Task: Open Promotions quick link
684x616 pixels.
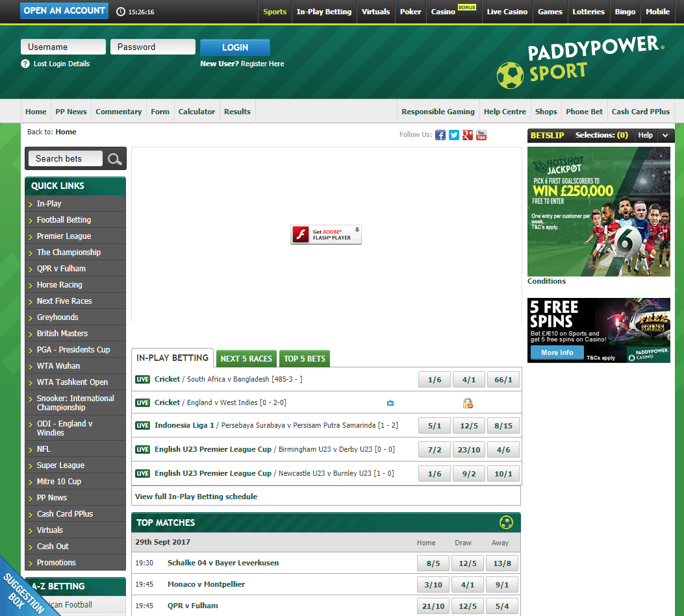Action: (x=75, y=562)
